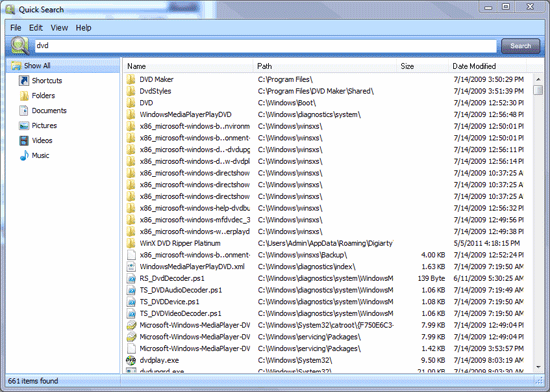Click the WinX DVD Ripper Platinum folder icon
Screen dimensions: 550x392
131,243
